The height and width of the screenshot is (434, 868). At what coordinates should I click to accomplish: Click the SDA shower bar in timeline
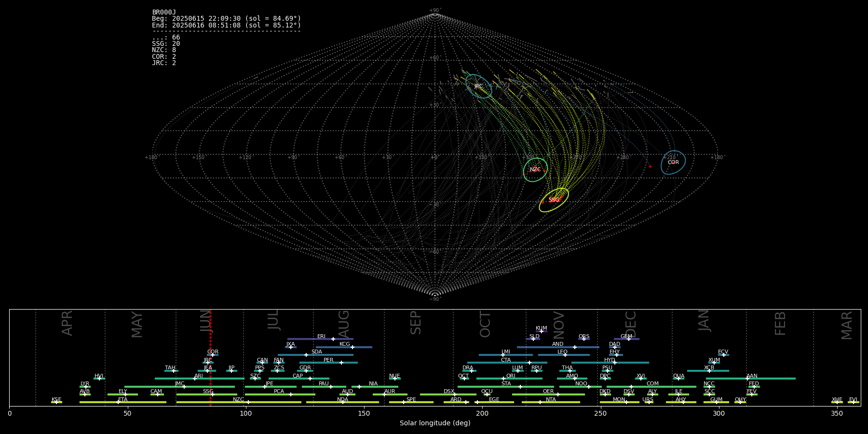pyautogui.click(x=315, y=355)
